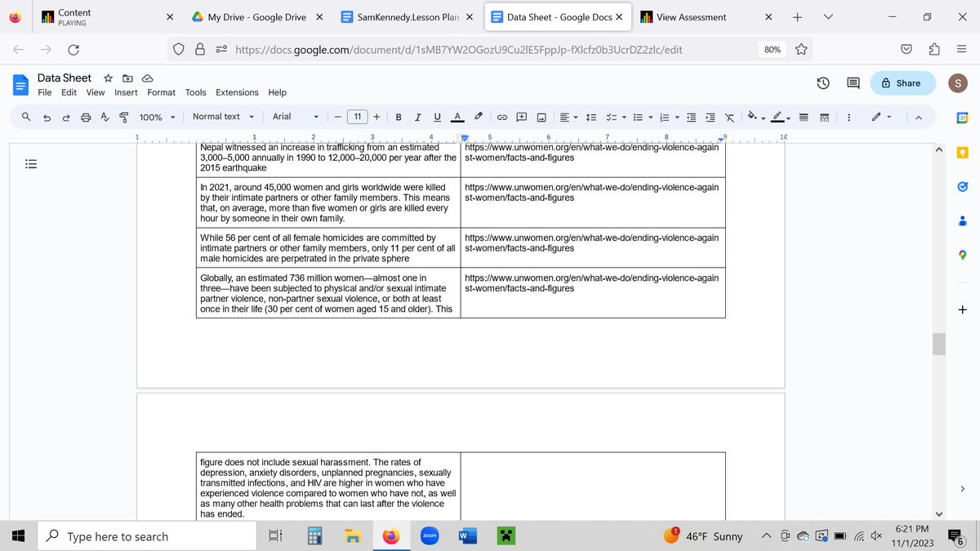
Task: Bookmark this page with the star icon
Action: click(x=801, y=50)
